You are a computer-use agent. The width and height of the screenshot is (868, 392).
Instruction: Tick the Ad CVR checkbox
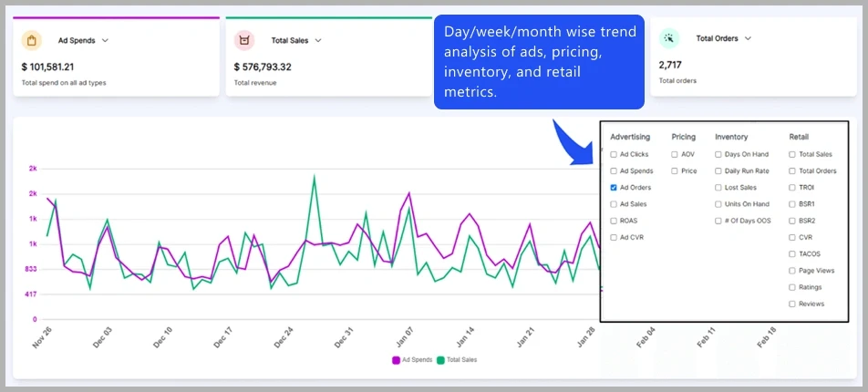(x=614, y=238)
